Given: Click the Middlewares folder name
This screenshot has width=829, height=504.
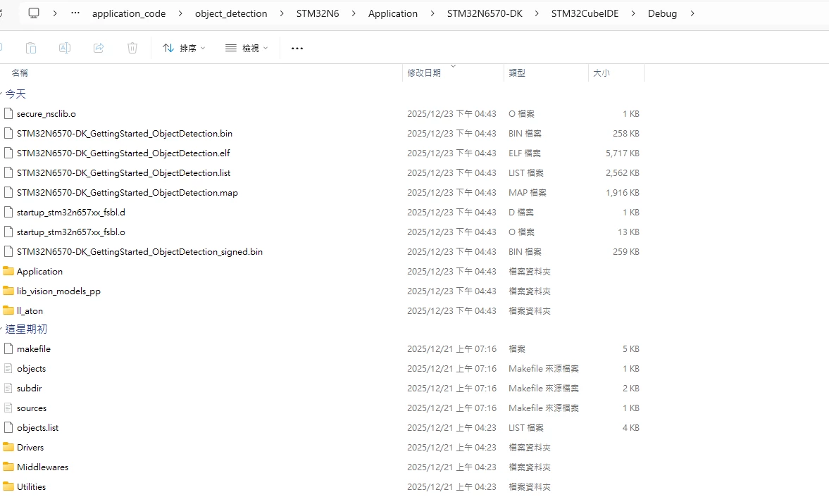Looking at the screenshot, I should [42, 467].
